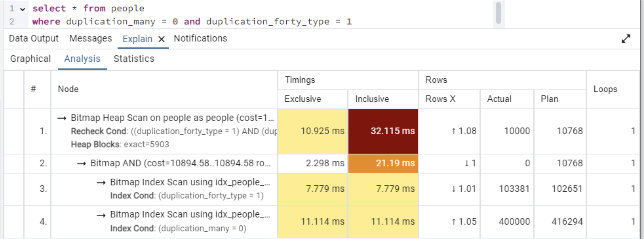Screen dimensions: 644x239
Task: Click the arrow icon of duplication_forty_type Index Scan node
Action: [x=101, y=183]
